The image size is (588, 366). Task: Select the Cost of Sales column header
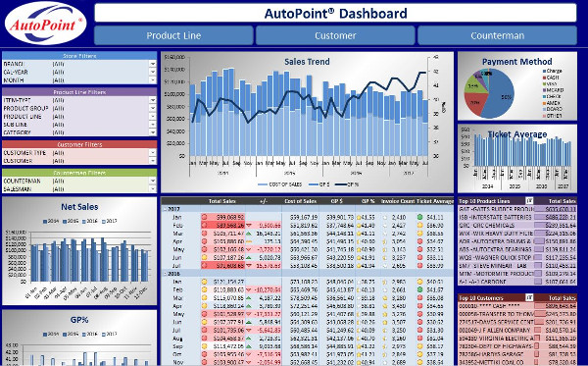(x=301, y=201)
